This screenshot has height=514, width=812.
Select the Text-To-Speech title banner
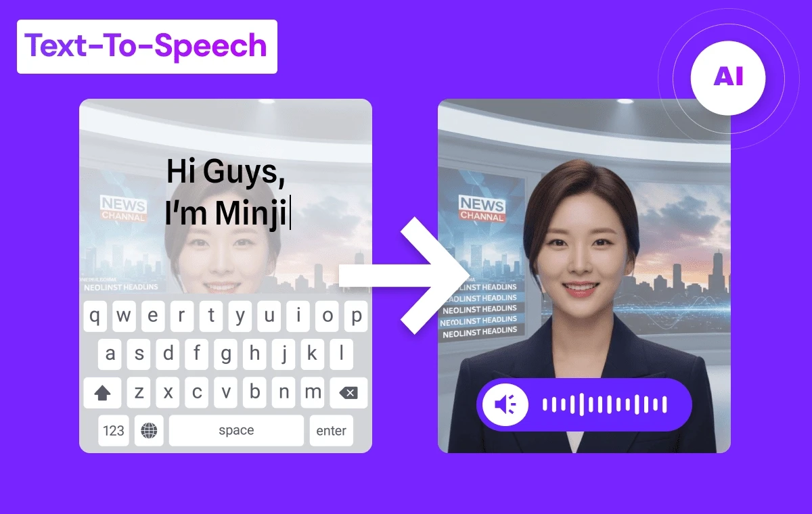tap(146, 45)
